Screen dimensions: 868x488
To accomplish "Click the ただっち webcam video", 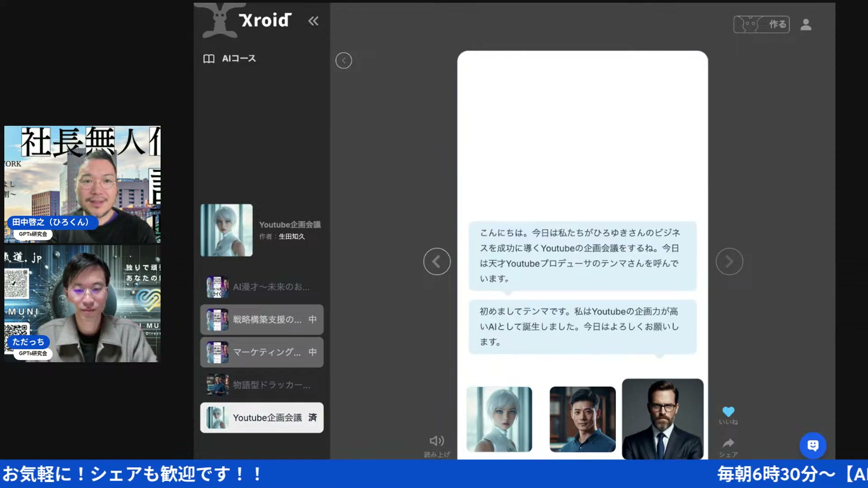I will click(82, 304).
